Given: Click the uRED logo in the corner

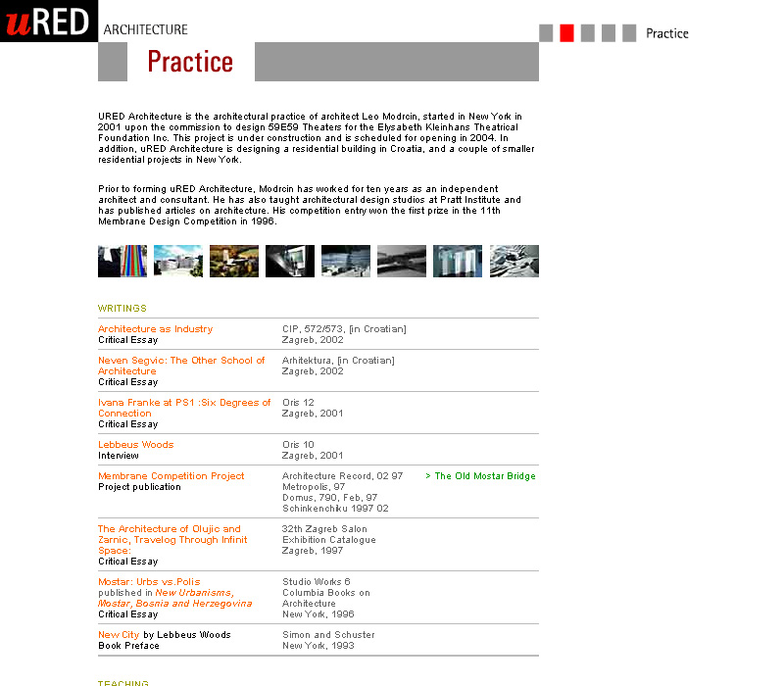Looking at the screenshot, I should click(48, 21).
